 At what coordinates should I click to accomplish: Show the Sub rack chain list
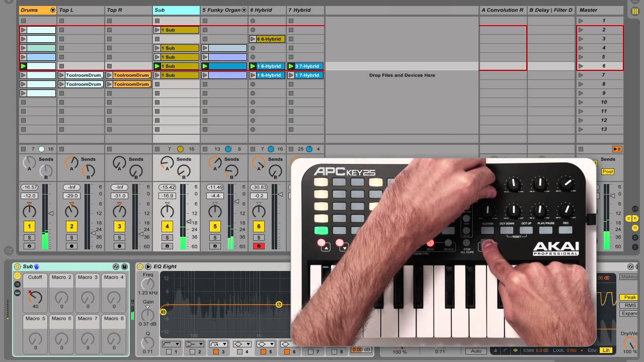pyautogui.click(x=17, y=284)
